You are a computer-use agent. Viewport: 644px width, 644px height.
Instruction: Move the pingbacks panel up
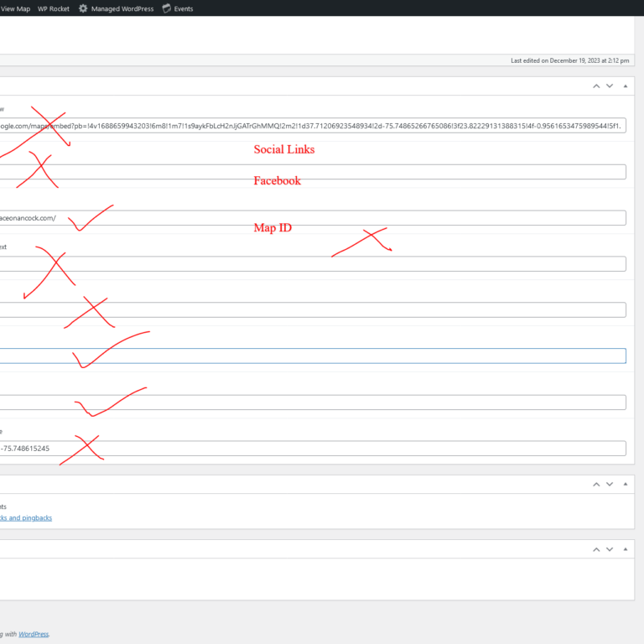596,484
